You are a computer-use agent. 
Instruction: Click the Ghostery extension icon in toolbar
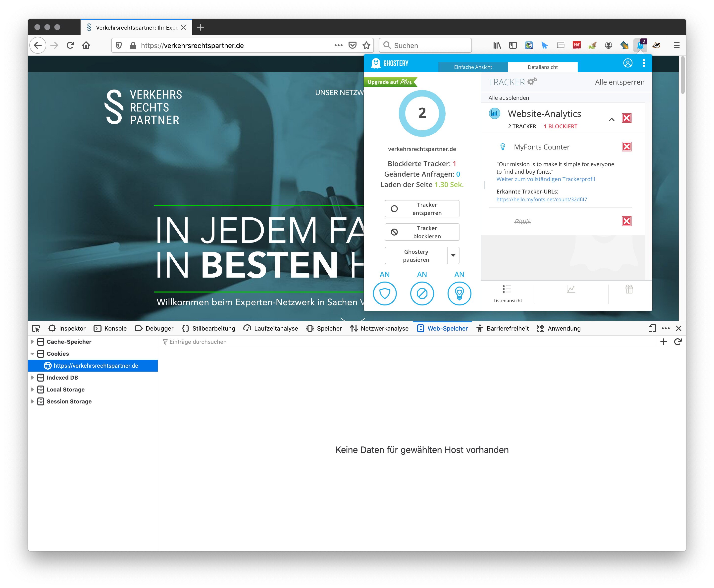(x=640, y=45)
